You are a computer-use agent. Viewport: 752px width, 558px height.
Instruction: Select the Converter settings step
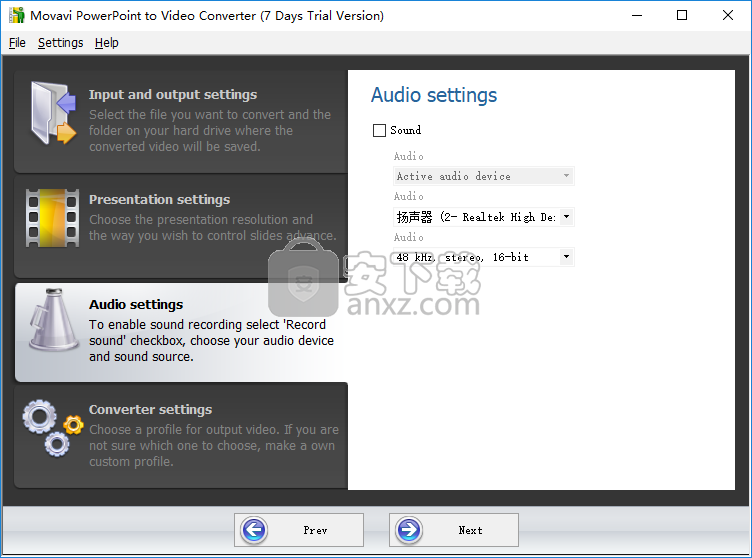point(181,436)
